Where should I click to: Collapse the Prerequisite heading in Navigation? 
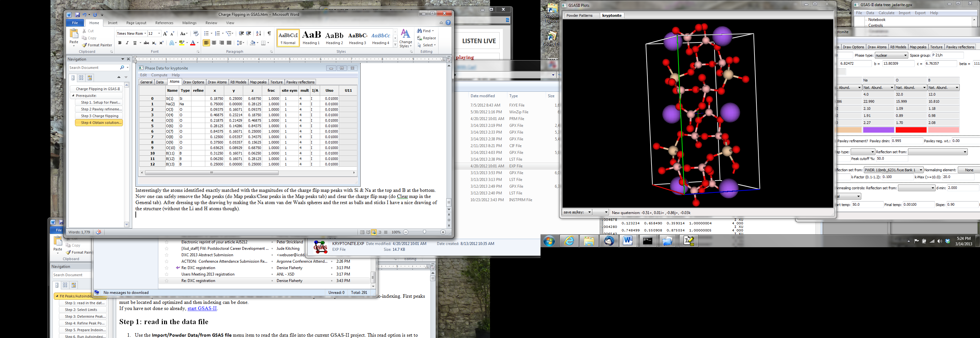(x=73, y=96)
